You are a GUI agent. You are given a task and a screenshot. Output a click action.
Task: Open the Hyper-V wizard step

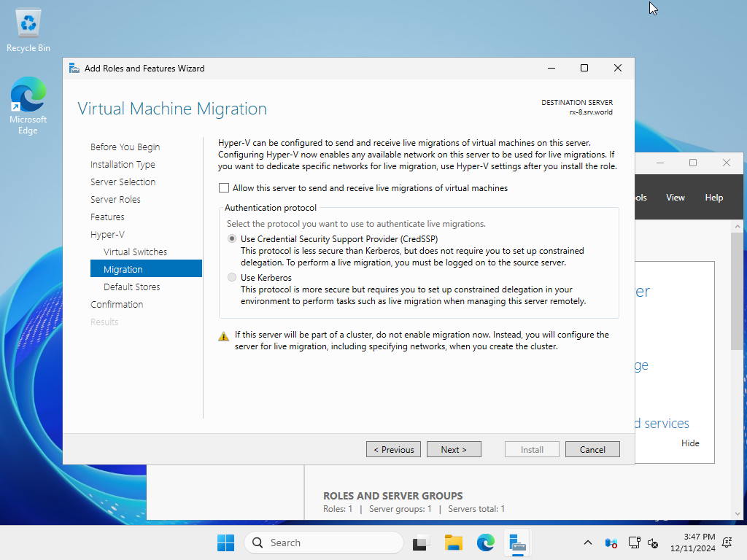tap(107, 234)
